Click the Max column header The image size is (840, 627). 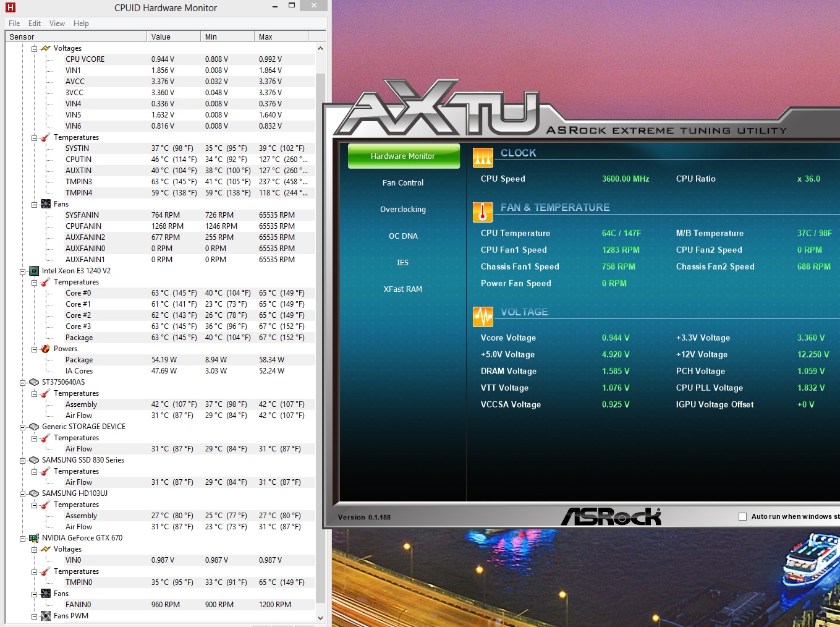(x=281, y=37)
